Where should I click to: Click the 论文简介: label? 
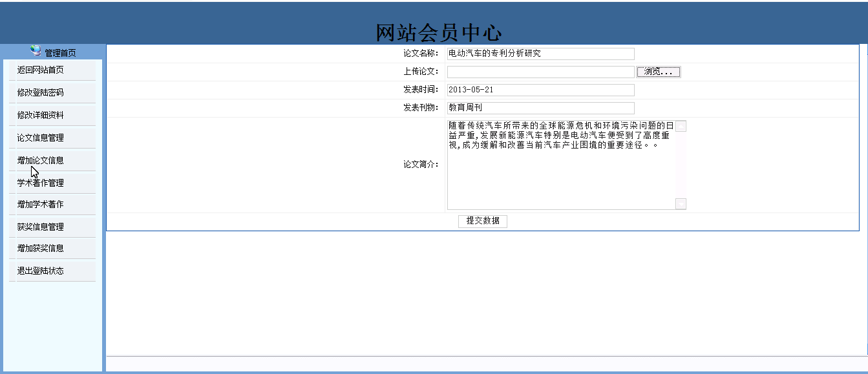click(421, 165)
